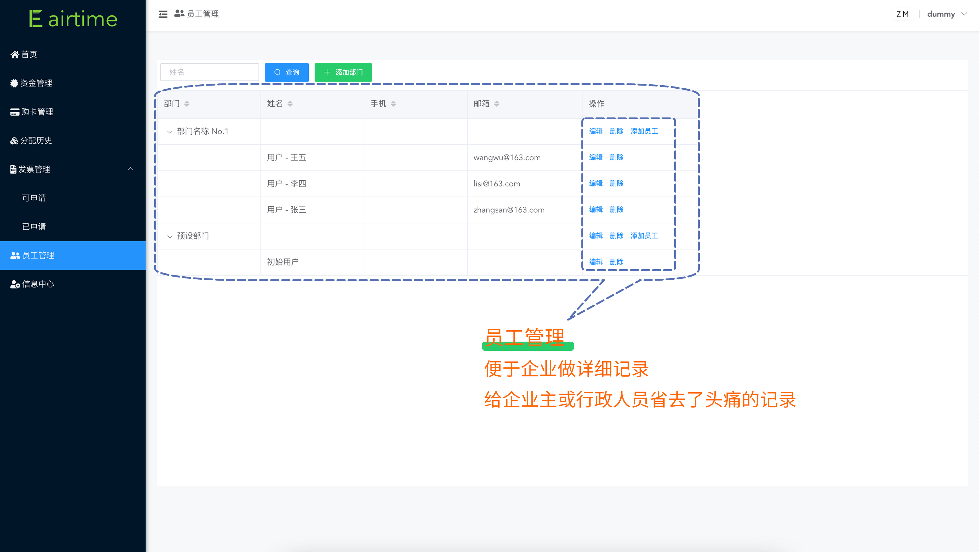Click 编辑 for 用户 - 王五

596,158
